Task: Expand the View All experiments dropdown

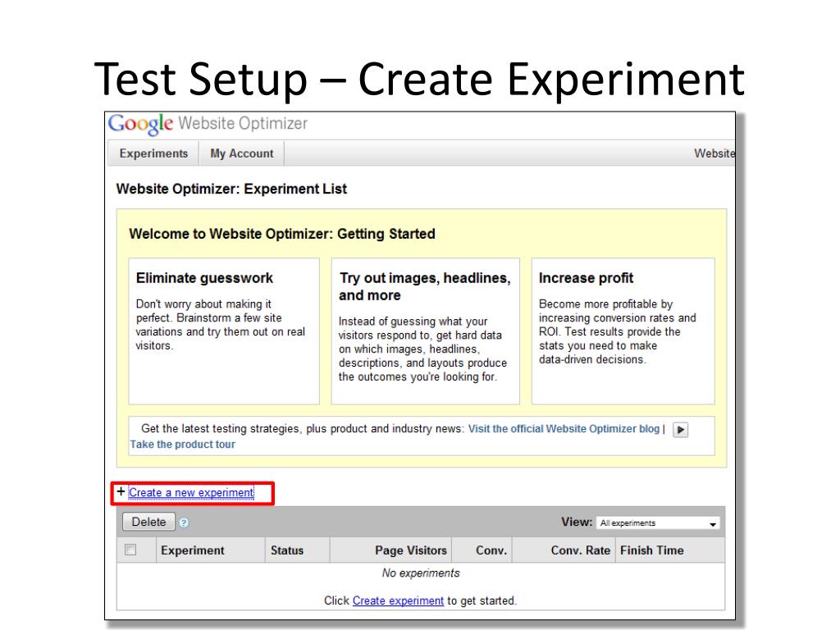Action: tap(658, 523)
